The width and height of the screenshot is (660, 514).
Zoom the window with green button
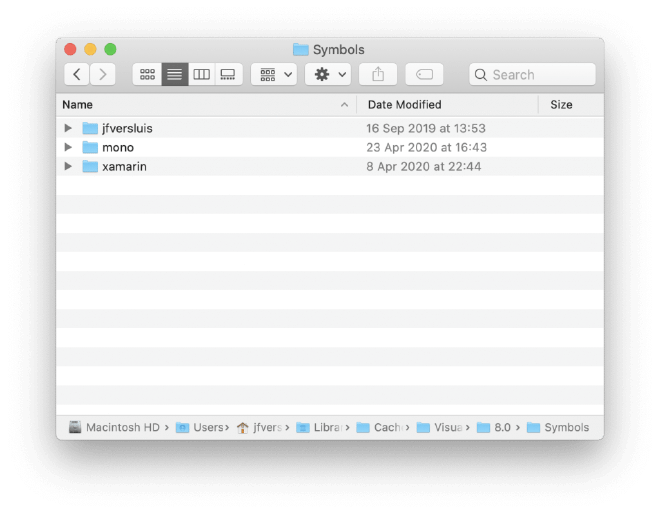(x=111, y=49)
